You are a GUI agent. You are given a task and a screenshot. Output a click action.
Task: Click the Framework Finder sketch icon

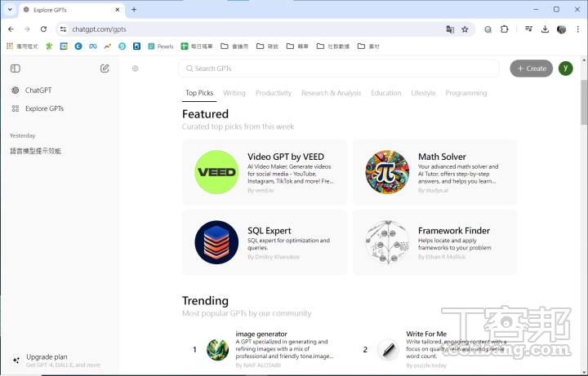(387, 242)
